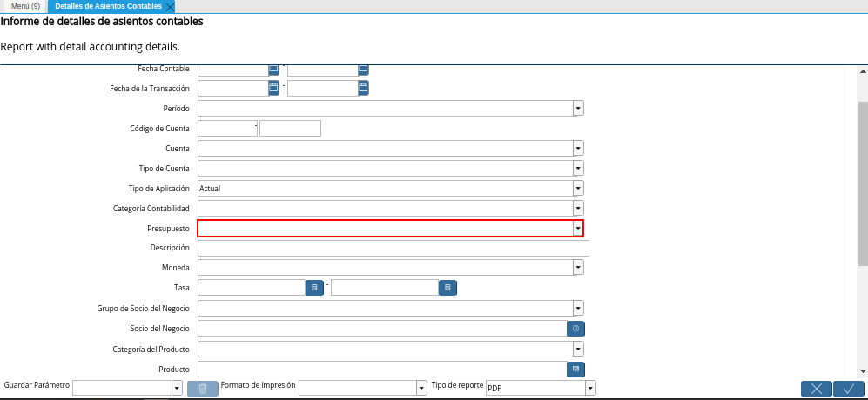The image size is (868, 400).
Task: Expand the Categoría del Producto dropdown
Action: pyautogui.click(x=578, y=349)
